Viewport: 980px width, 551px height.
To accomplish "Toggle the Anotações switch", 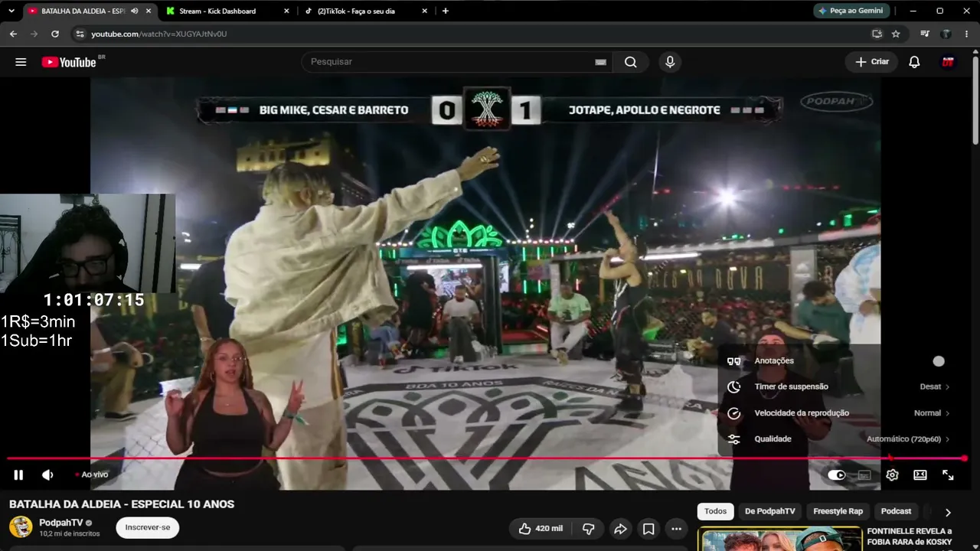I will [x=938, y=361].
